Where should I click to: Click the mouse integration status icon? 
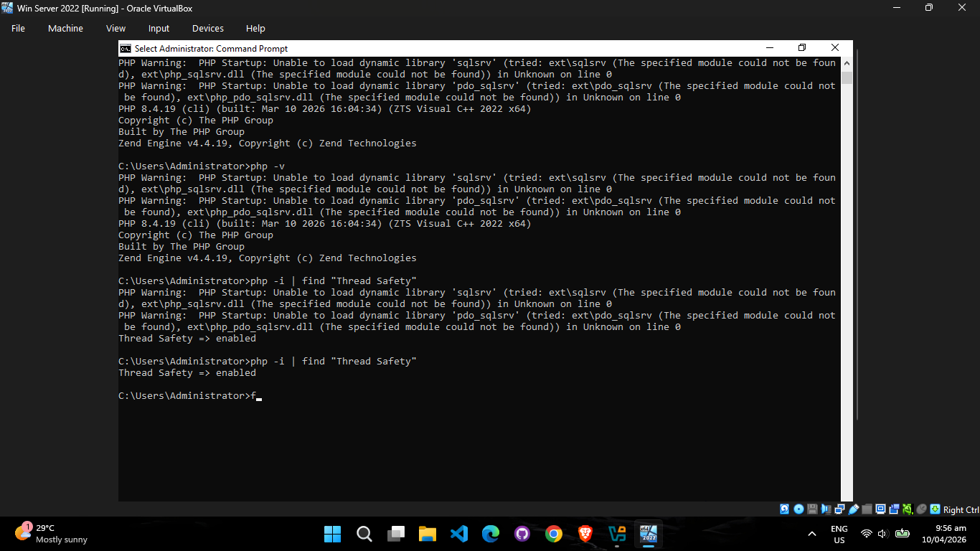click(x=921, y=509)
